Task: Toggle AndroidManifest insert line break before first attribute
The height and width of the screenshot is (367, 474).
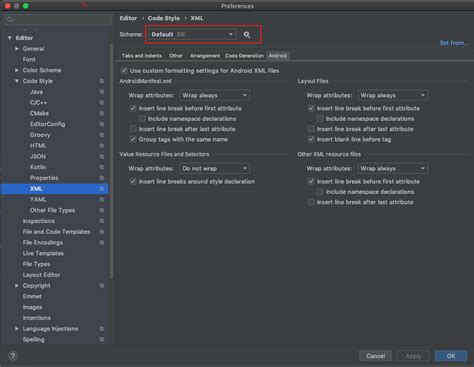Action: coord(133,108)
